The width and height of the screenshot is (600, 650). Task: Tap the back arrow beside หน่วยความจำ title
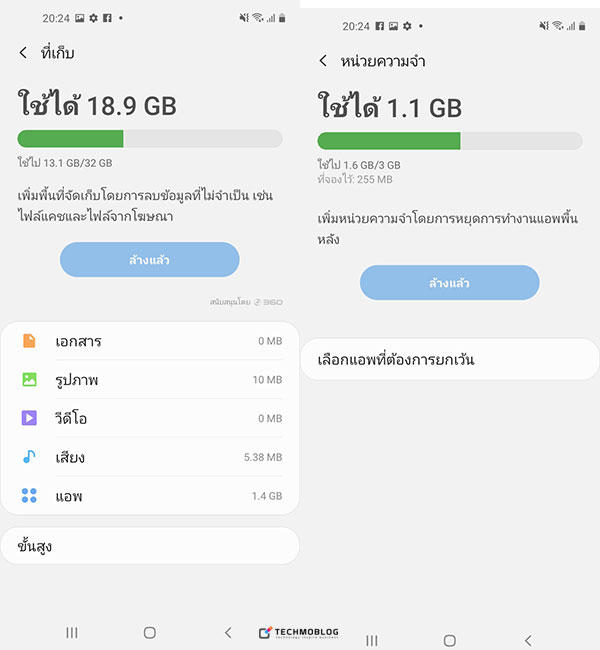coord(323,61)
